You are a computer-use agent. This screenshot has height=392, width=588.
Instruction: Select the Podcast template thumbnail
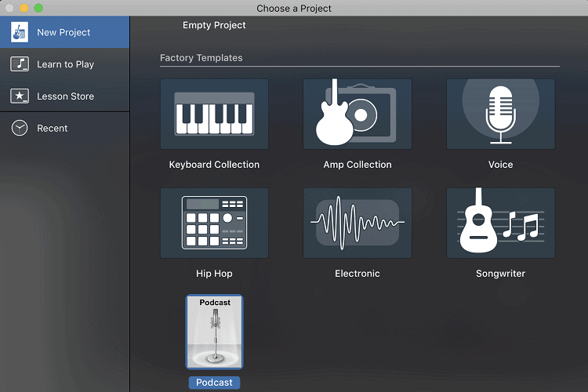215,332
